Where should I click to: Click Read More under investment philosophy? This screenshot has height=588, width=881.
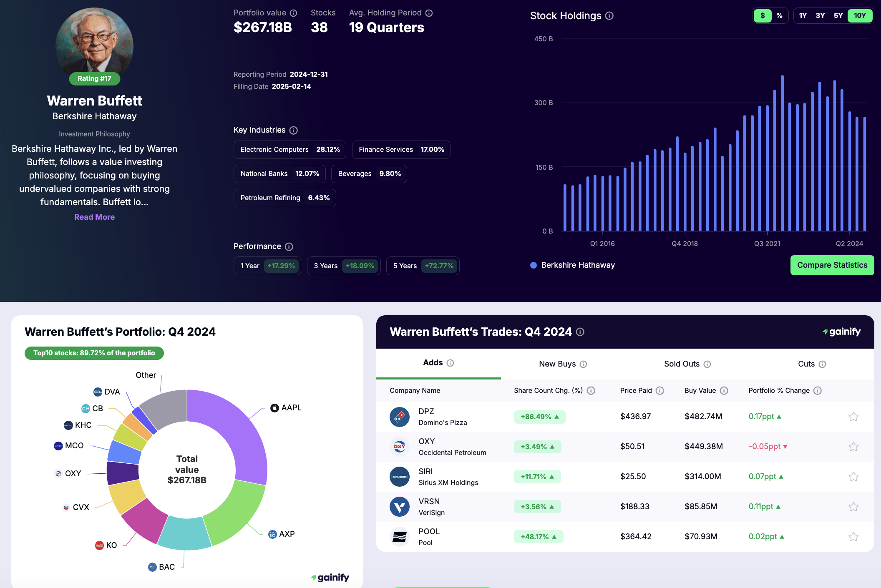(94, 217)
